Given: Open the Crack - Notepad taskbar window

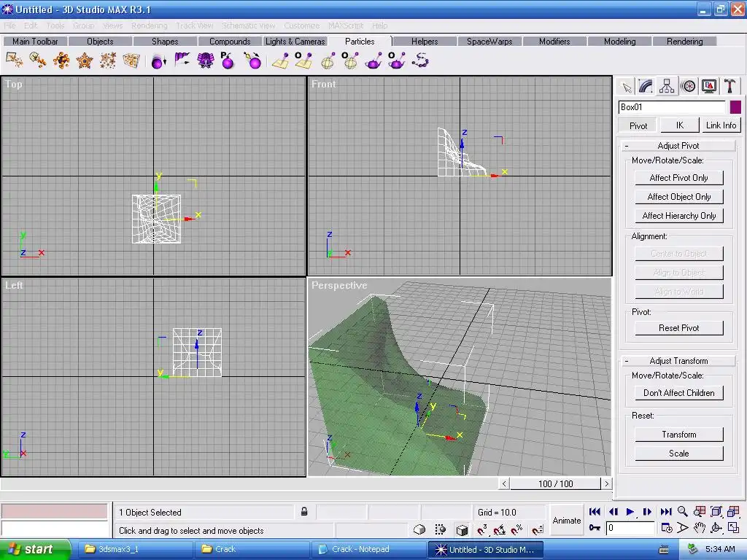Looking at the screenshot, I should (x=368, y=549).
